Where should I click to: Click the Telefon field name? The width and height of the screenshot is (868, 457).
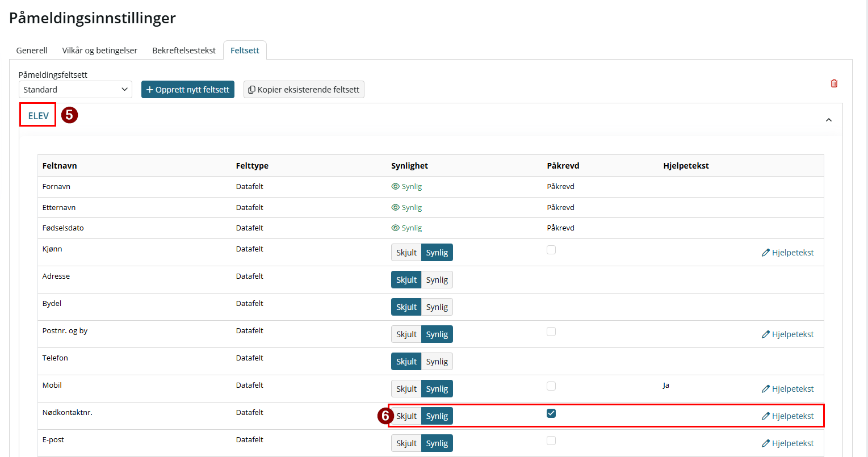pos(55,358)
